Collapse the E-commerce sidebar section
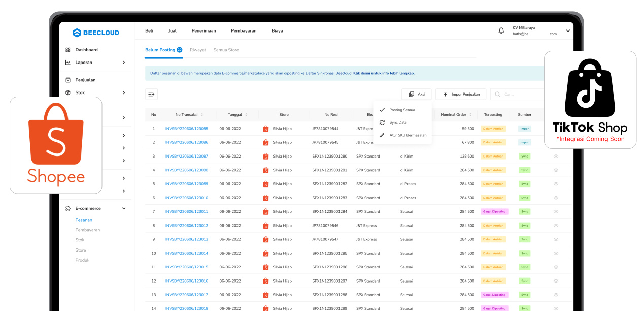 (x=123, y=208)
